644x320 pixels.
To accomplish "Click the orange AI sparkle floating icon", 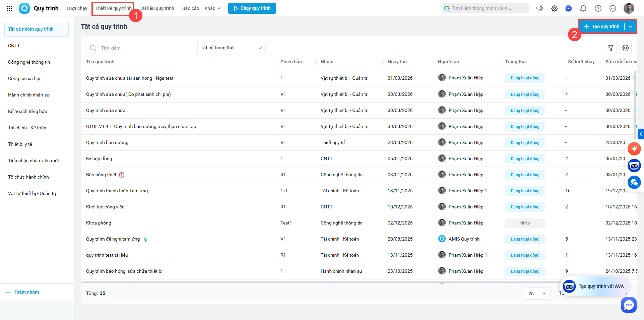I will coord(634,149).
